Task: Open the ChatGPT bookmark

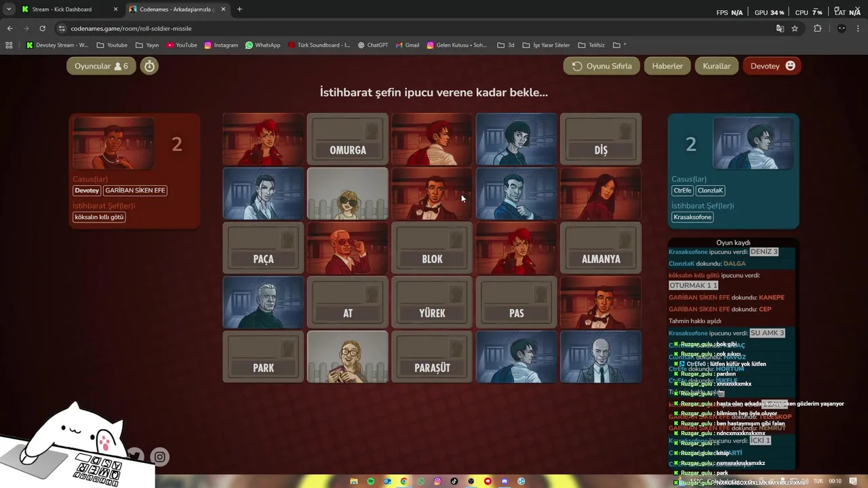Action: click(x=373, y=45)
